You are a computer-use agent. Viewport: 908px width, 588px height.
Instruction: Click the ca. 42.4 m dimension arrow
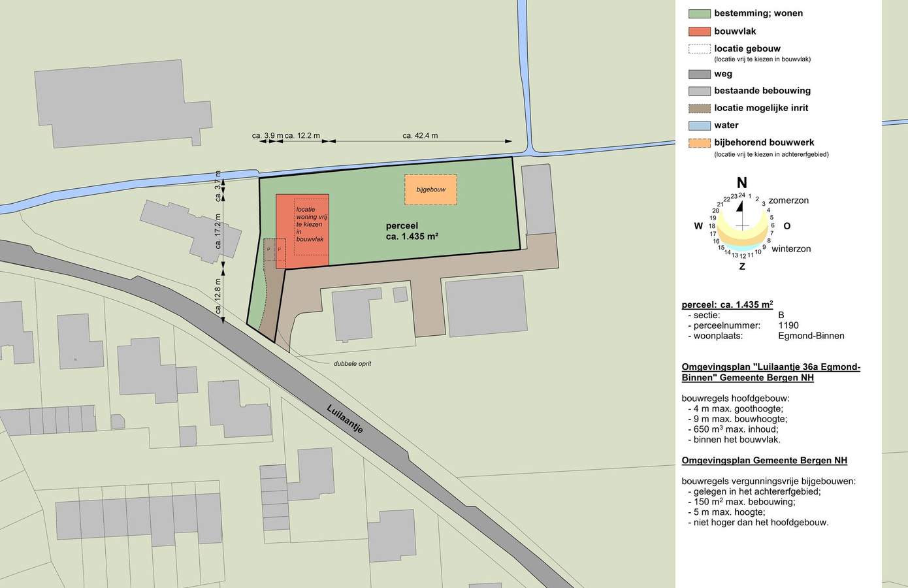(x=421, y=141)
